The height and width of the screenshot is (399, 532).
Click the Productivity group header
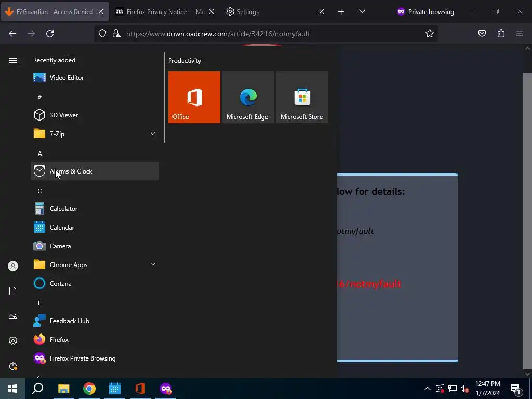(x=184, y=61)
